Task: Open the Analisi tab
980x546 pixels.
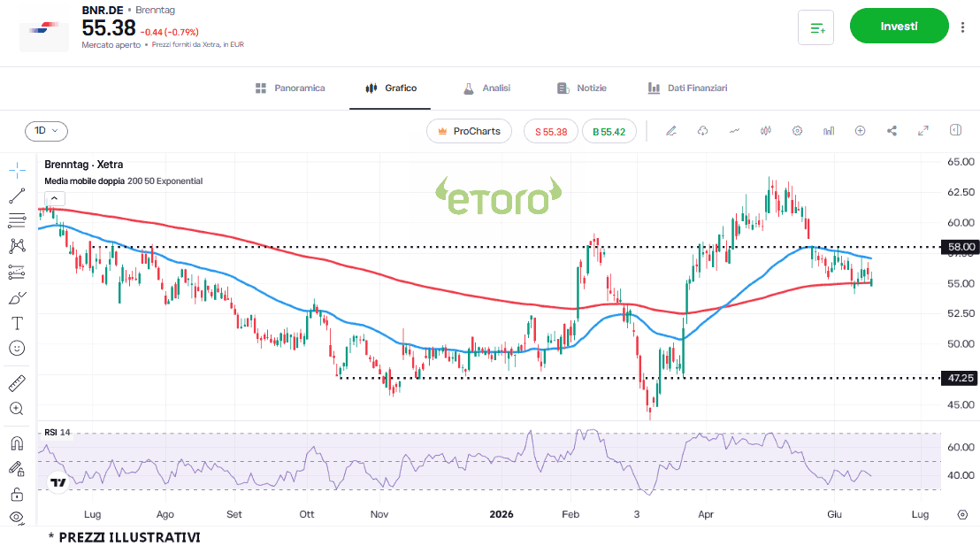Action: (x=486, y=88)
